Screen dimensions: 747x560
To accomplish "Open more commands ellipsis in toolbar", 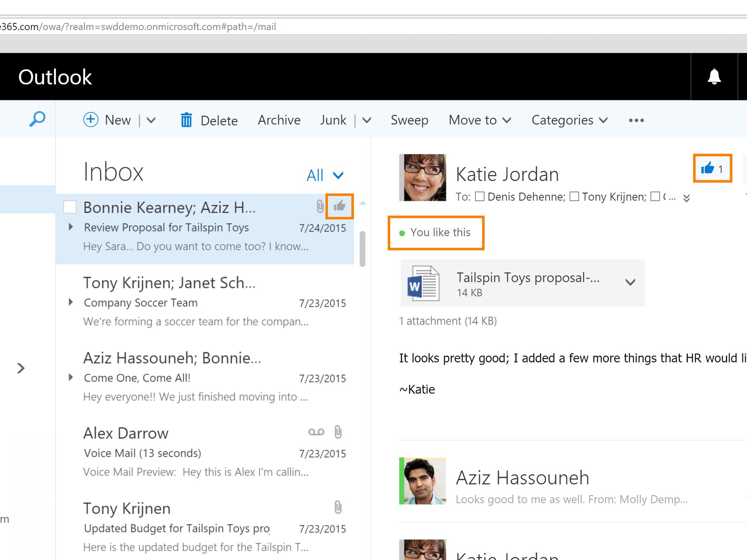I will point(636,120).
